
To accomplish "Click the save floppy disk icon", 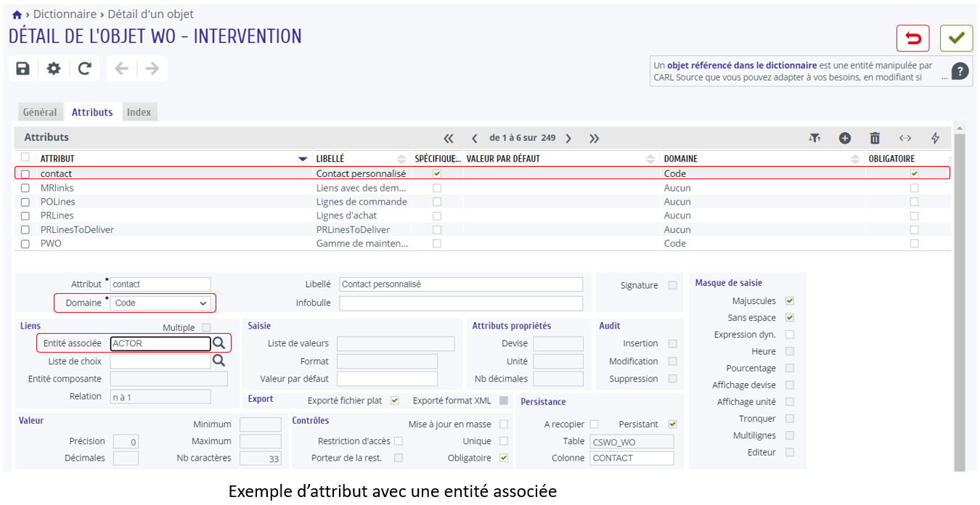I will (x=23, y=68).
